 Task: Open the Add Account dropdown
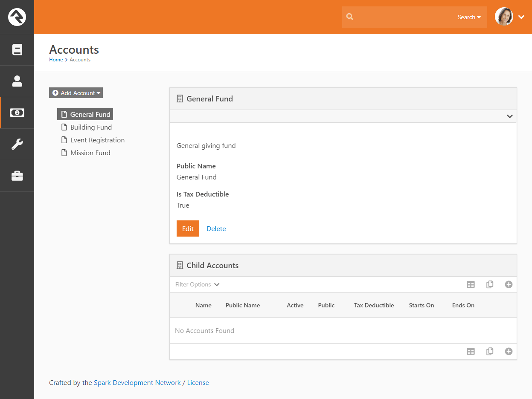tap(76, 93)
